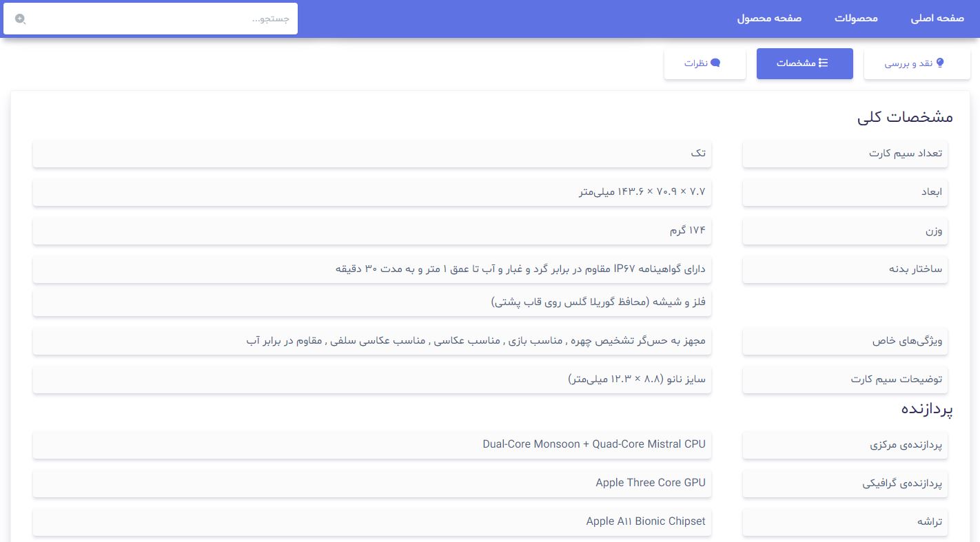Click the Apple A11 Bionic Chipset value

tap(372, 522)
